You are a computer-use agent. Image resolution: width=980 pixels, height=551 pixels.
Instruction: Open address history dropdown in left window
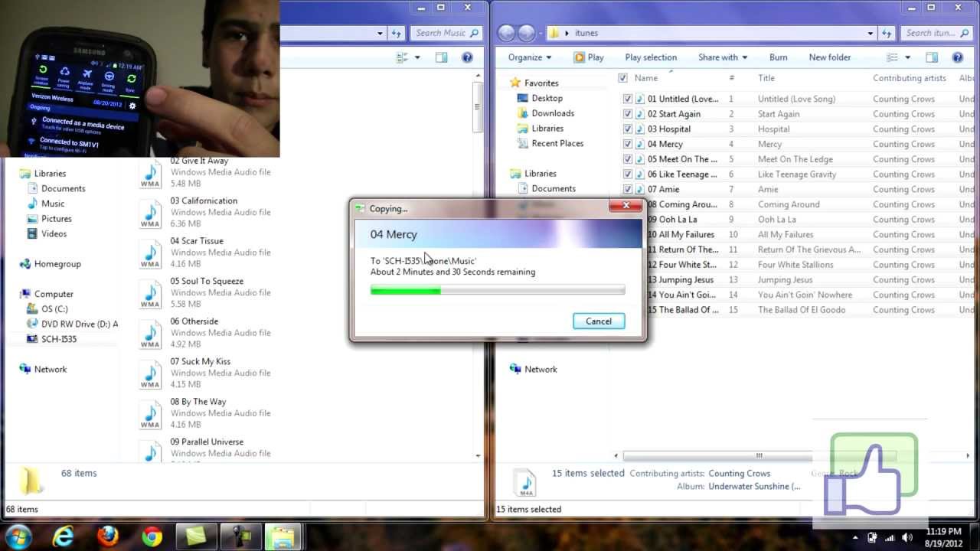tap(380, 33)
